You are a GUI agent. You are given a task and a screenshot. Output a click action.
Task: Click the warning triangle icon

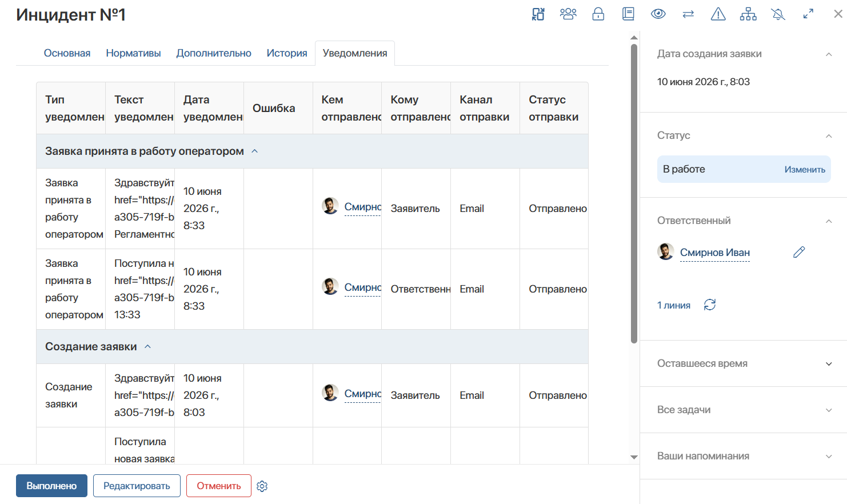718,14
